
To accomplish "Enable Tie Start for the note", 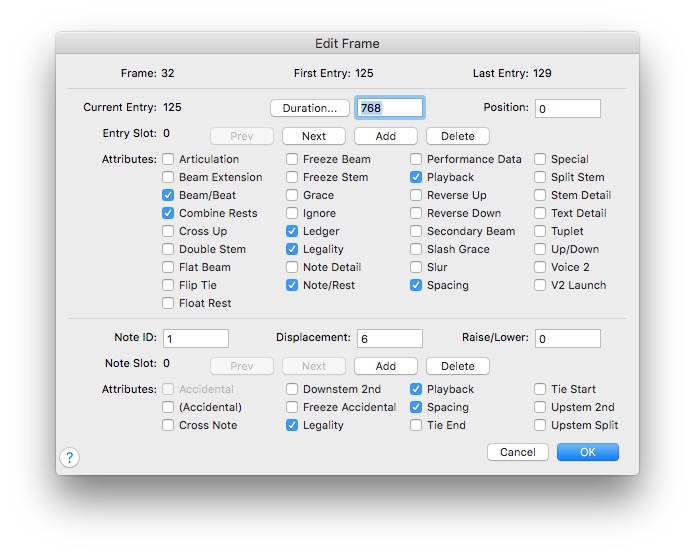I will [x=540, y=389].
